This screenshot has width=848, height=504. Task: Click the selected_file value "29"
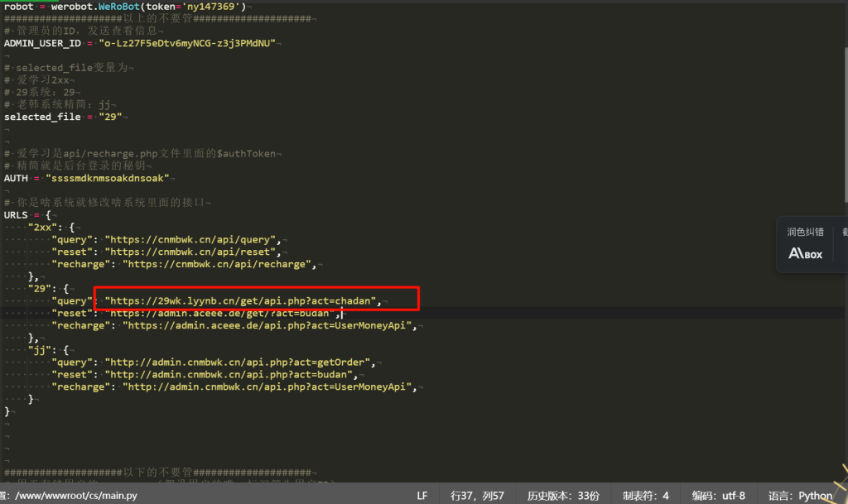[x=110, y=117]
